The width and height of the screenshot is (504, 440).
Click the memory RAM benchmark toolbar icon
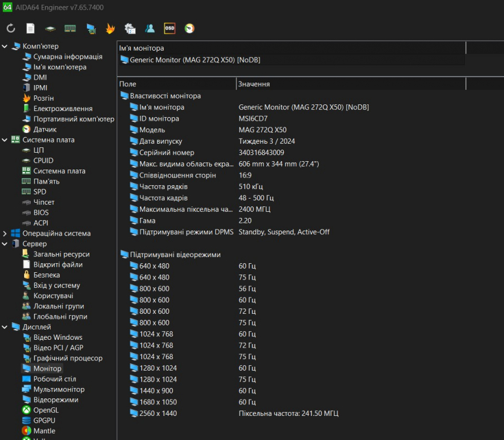[x=70, y=28]
